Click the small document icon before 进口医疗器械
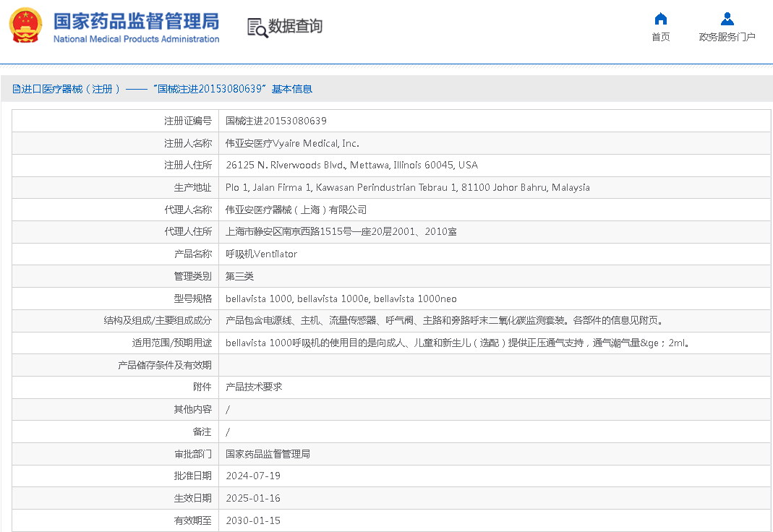773x532 pixels. click(16, 89)
